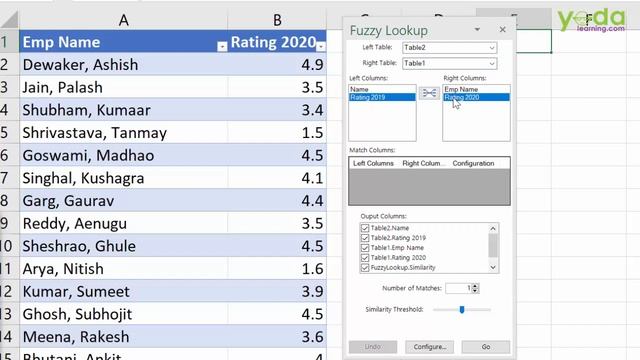Select cell Arya, Nitish
Viewport: 640px width, 360px height.
[123, 269]
